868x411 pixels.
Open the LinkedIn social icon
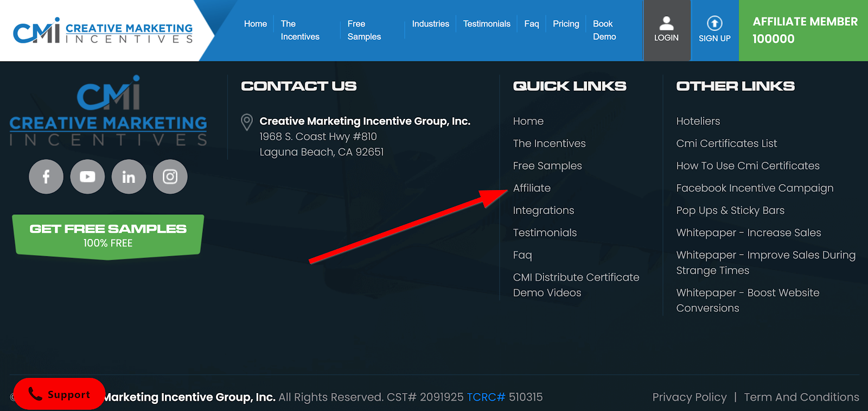pos(129,176)
